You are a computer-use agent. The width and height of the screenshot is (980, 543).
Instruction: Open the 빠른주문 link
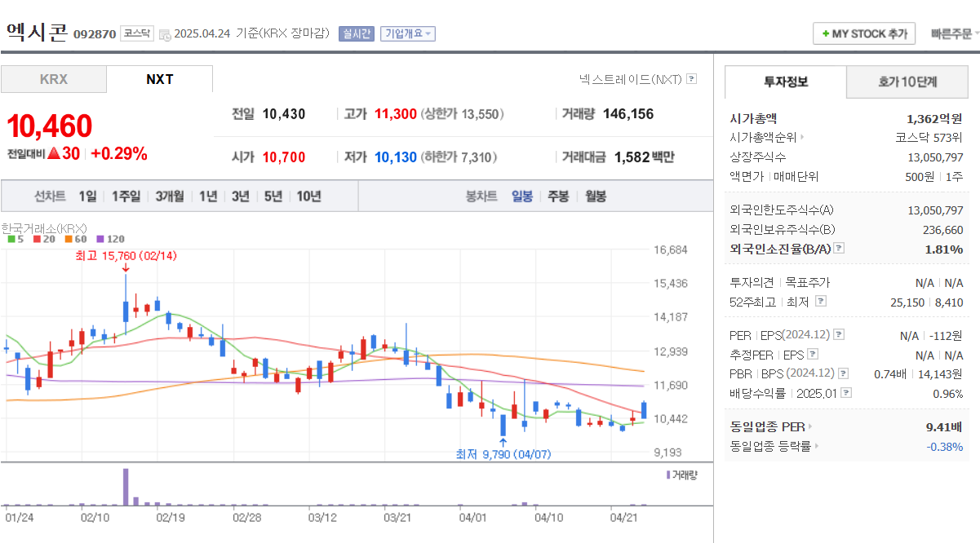[952, 33]
